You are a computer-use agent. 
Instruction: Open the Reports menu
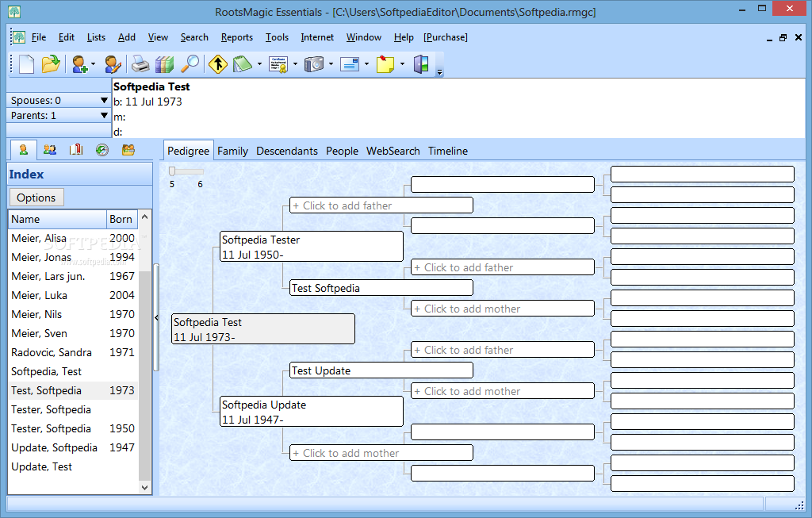236,37
